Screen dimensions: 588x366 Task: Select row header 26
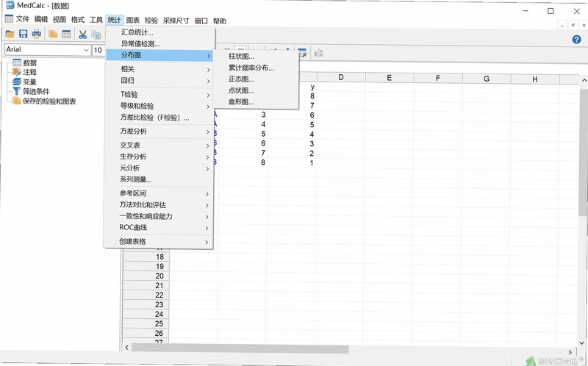point(146,333)
